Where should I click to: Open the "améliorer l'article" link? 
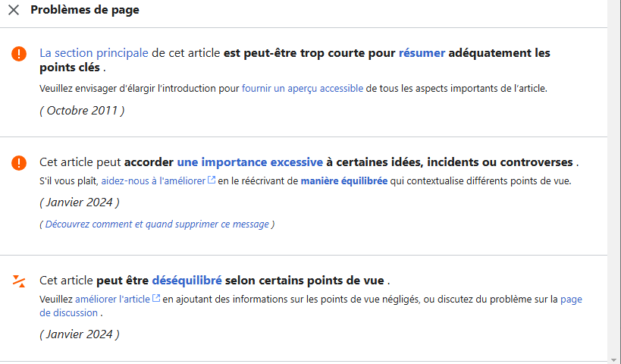[112, 299]
